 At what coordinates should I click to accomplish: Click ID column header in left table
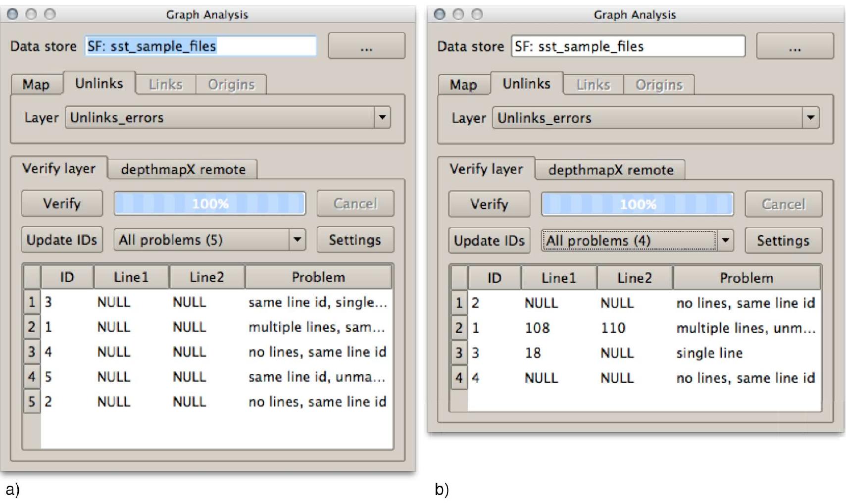pyautogui.click(x=67, y=277)
